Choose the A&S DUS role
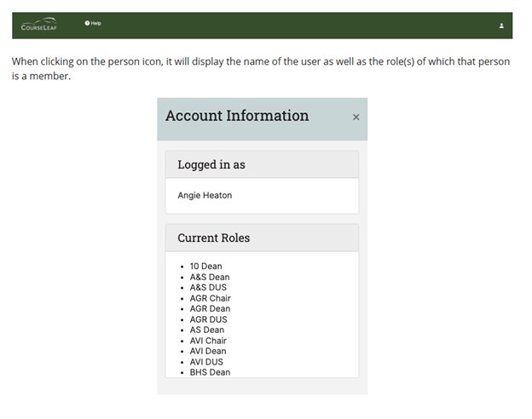532x419 pixels. 208,288
